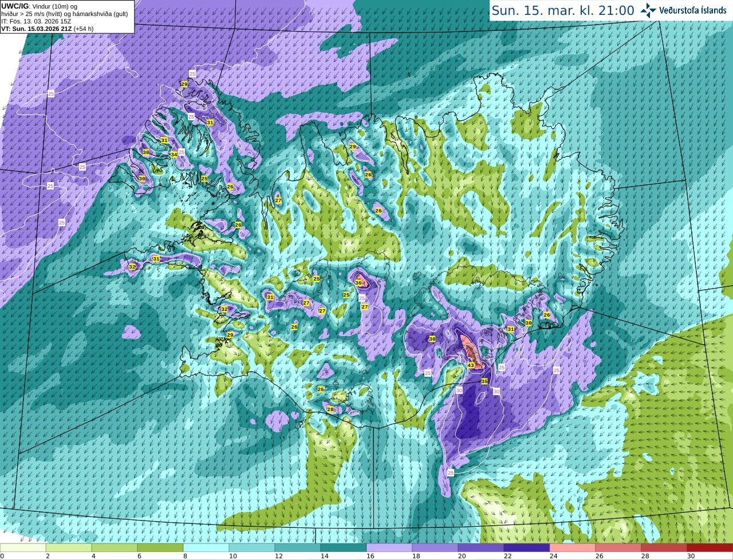Pick the pale yellow 0–2 m/s legend swatch
This screenshot has height=560, width=733.
click(23, 548)
